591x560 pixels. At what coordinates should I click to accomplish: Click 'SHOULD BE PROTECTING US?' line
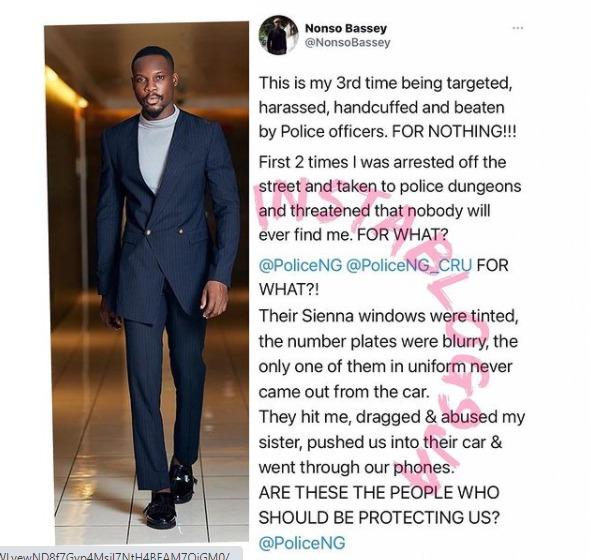pyautogui.click(x=379, y=518)
